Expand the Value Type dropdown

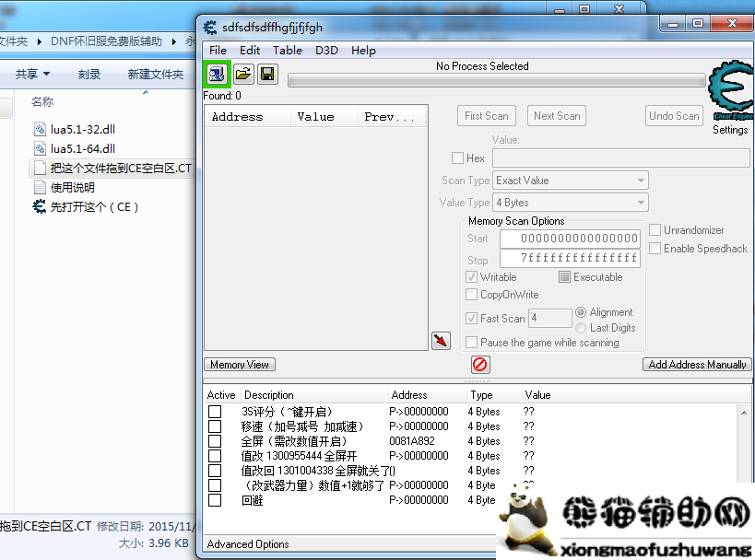pyautogui.click(x=571, y=203)
